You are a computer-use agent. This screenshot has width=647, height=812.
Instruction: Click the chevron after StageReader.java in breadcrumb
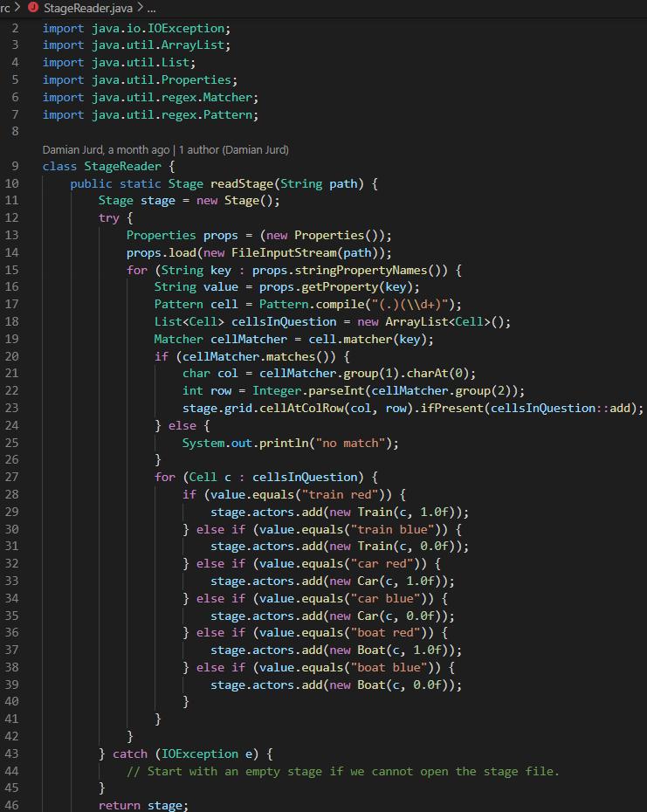point(140,8)
